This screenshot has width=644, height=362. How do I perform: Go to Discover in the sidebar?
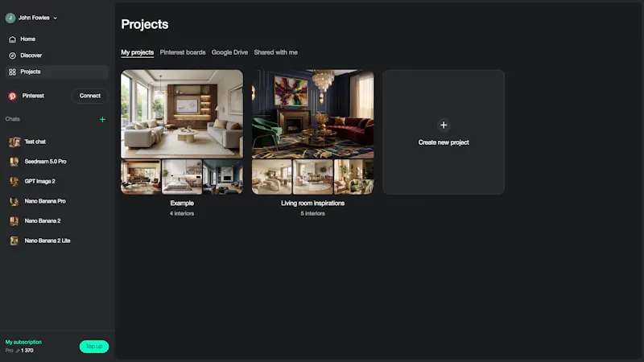56,56
